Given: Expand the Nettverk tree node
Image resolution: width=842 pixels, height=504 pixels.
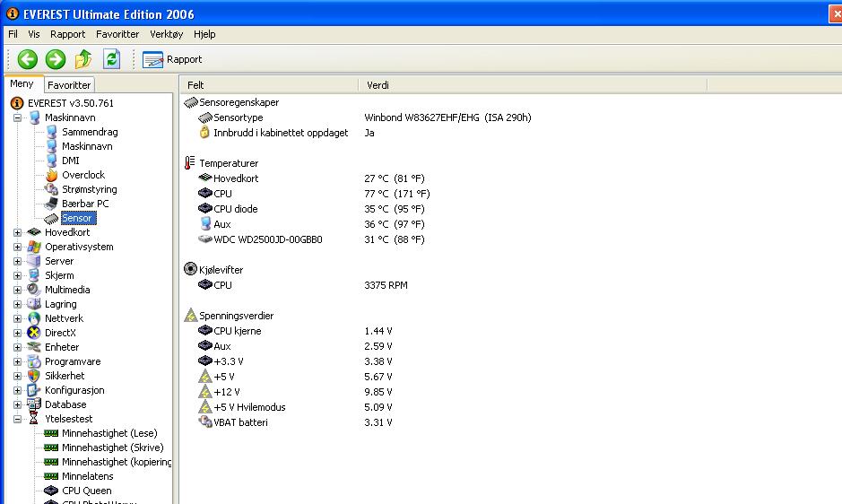Looking at the screenshot, I should pos(17,318).
